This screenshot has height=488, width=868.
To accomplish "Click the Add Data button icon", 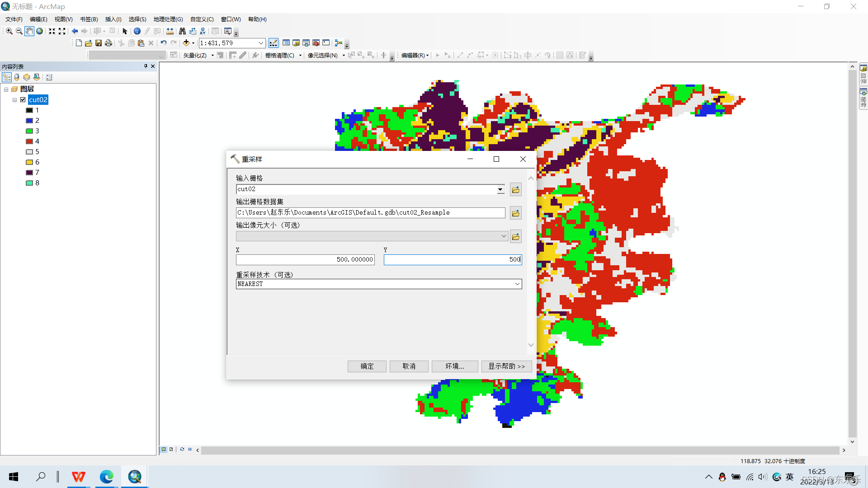I will pos(186,43).
